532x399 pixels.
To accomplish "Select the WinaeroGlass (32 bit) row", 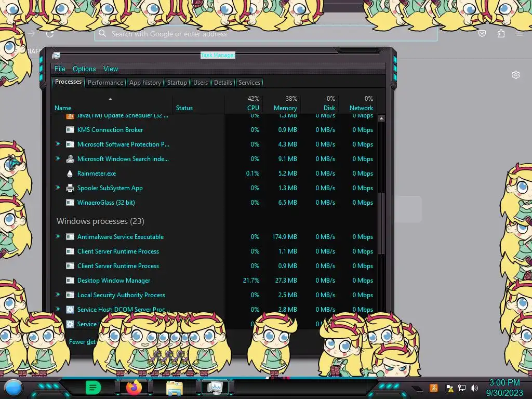I will pyautogui.click(x=215, y=203).
